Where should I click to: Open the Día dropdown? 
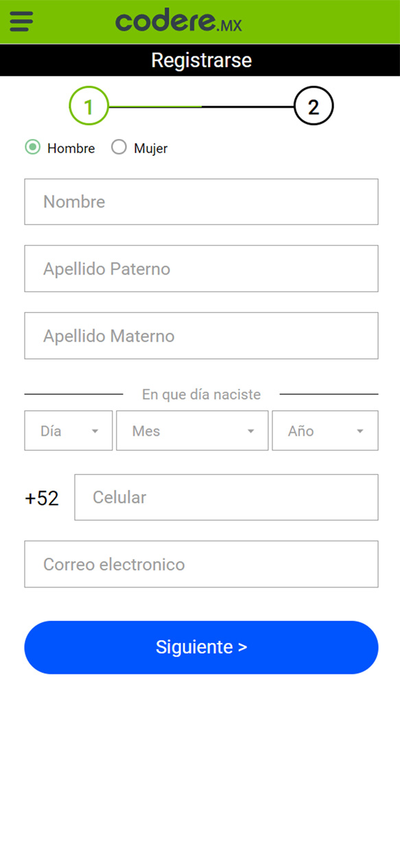[69, 431]
